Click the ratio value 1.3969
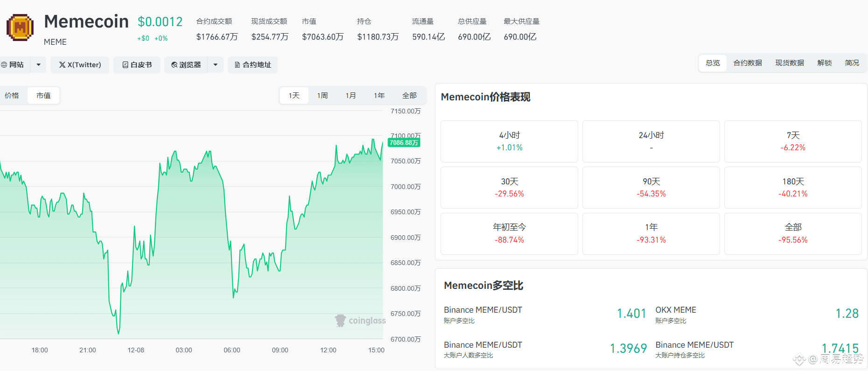Viewport: 868px width, 371px height. pos(628,349)
